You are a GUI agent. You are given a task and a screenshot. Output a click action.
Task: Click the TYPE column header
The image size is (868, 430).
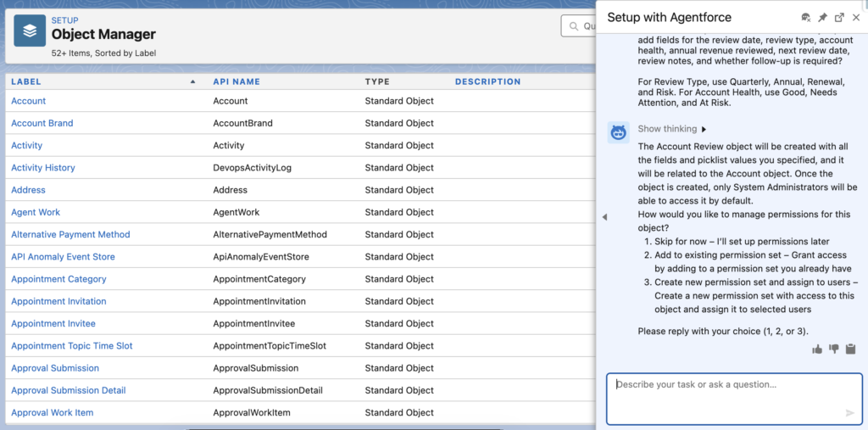(377, 81)
